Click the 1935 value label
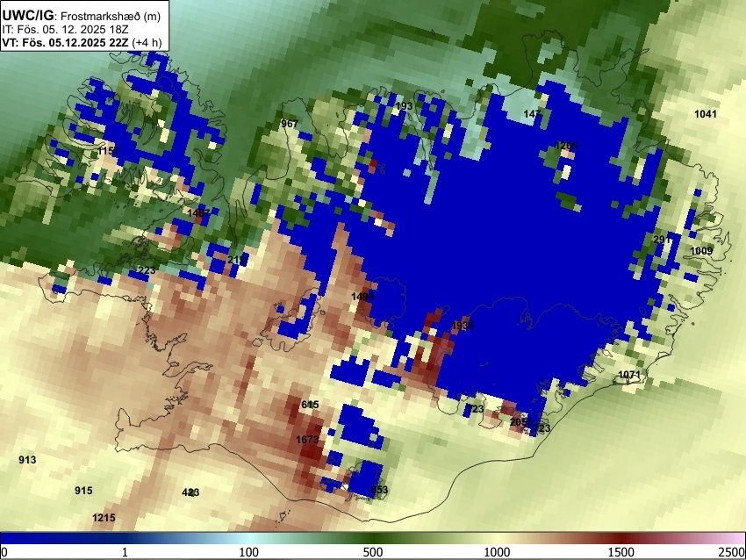 463,326
